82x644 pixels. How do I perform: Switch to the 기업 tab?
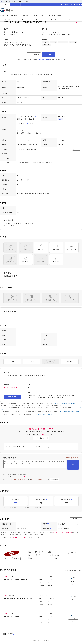[15, 4]
